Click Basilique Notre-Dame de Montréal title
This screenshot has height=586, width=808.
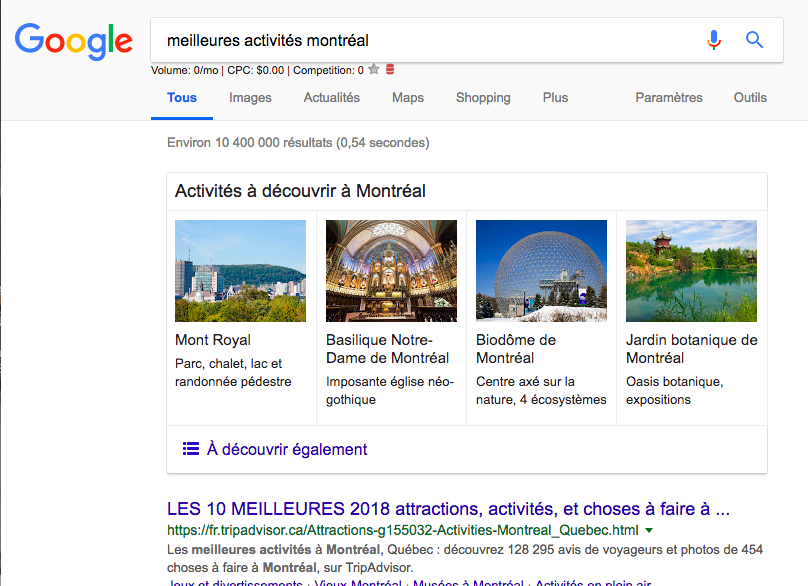tap(388, 349)
